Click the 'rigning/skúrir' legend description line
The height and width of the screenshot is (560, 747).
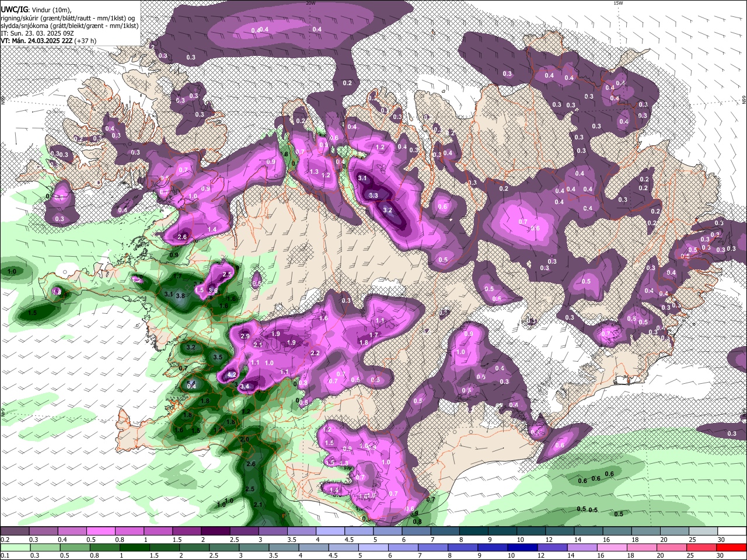[68, 18]
